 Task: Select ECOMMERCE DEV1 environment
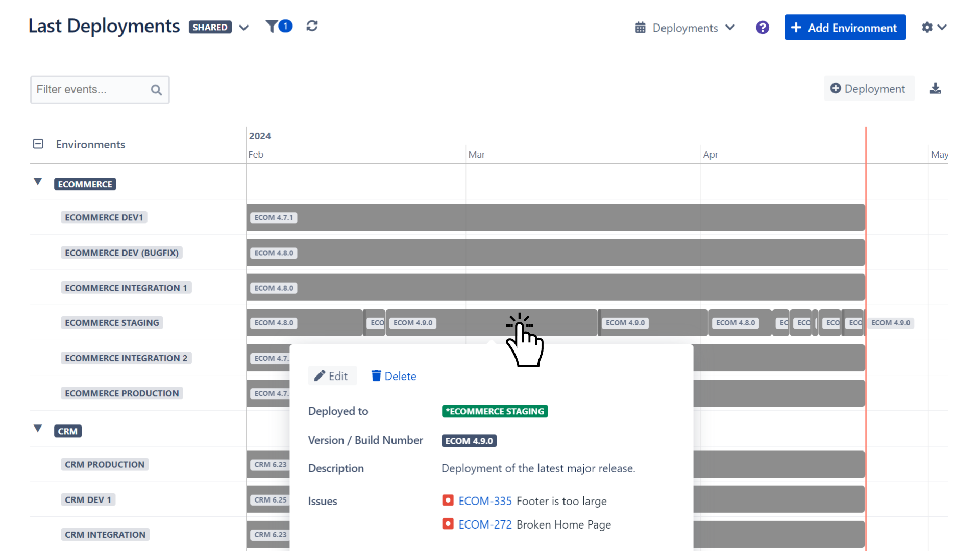click(104, 217)
